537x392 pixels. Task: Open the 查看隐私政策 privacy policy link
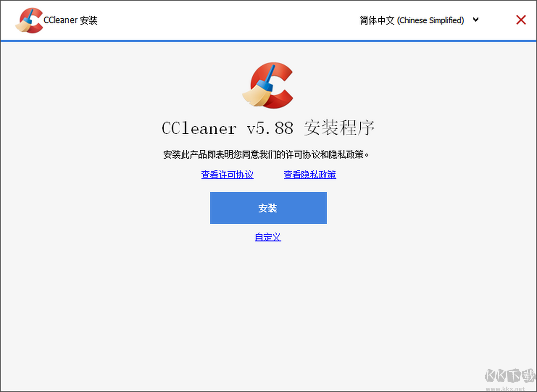pyautogui.click(x=310, y=175)
